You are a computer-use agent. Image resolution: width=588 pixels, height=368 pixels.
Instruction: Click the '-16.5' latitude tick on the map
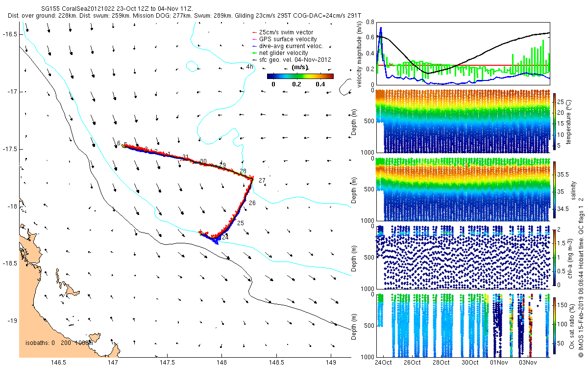[10, 34]
